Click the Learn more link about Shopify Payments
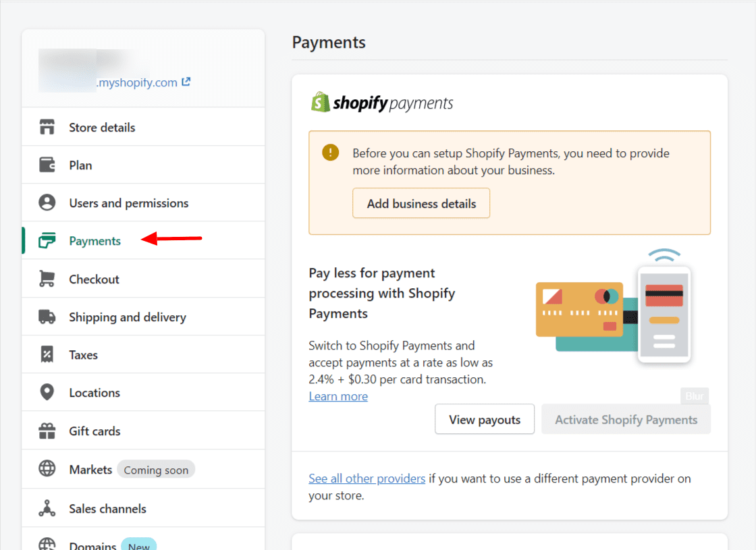This screenshot has height=550, width=756. [337, 396]
